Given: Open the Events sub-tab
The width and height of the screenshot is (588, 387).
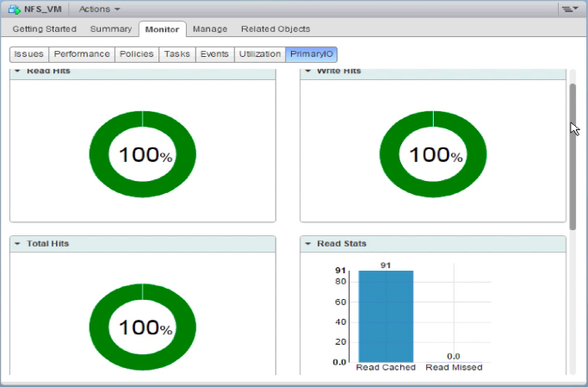Looking at the screenshot, I should pyautogui.click(x=214, y=54).
